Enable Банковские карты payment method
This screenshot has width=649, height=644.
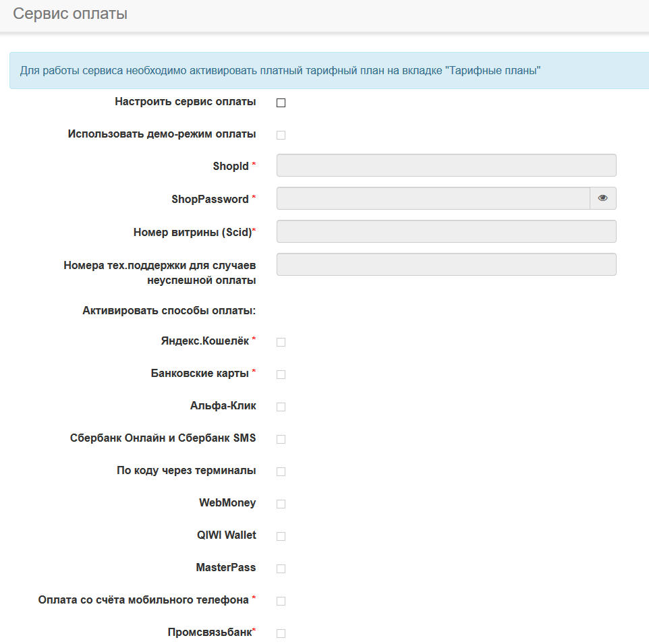pyautogui.click(x=281, y=374)
